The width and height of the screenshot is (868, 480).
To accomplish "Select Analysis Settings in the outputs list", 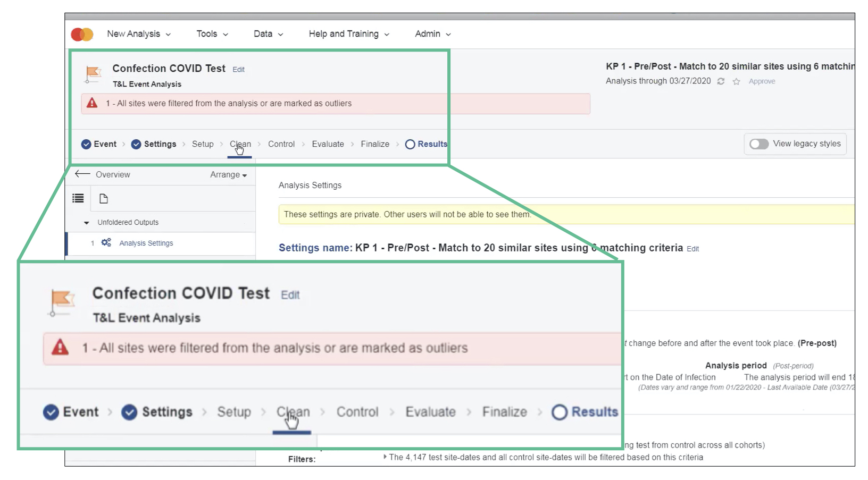I will coord(146,243).
